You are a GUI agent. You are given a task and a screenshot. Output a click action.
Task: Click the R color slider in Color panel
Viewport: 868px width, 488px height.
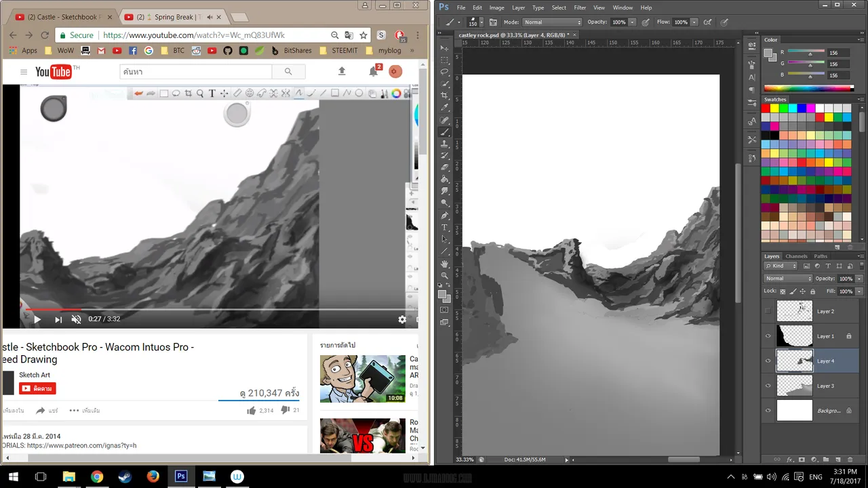pos(809,53)
